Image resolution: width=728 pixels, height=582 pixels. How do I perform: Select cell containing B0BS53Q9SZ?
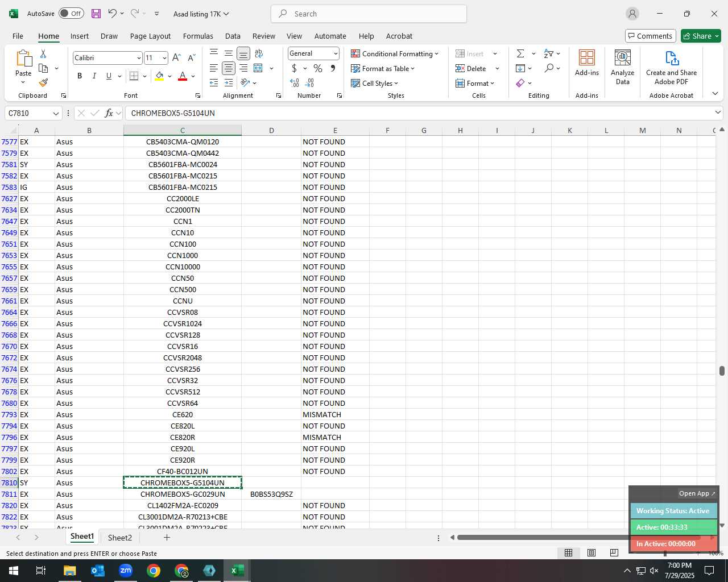click(x=271, y=494)
